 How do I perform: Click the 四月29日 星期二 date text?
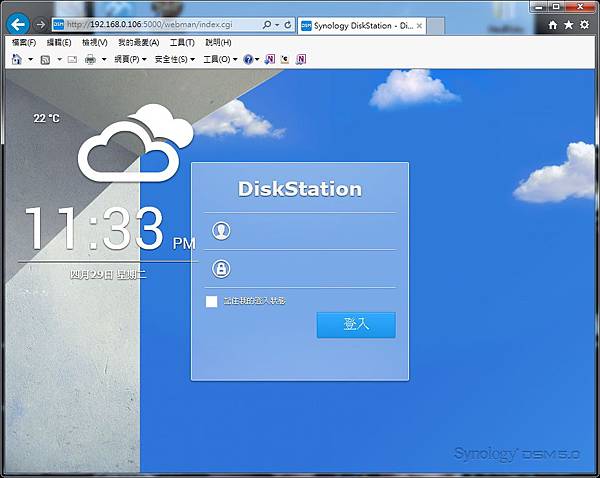pyautogui.click(x=108, y=274)
